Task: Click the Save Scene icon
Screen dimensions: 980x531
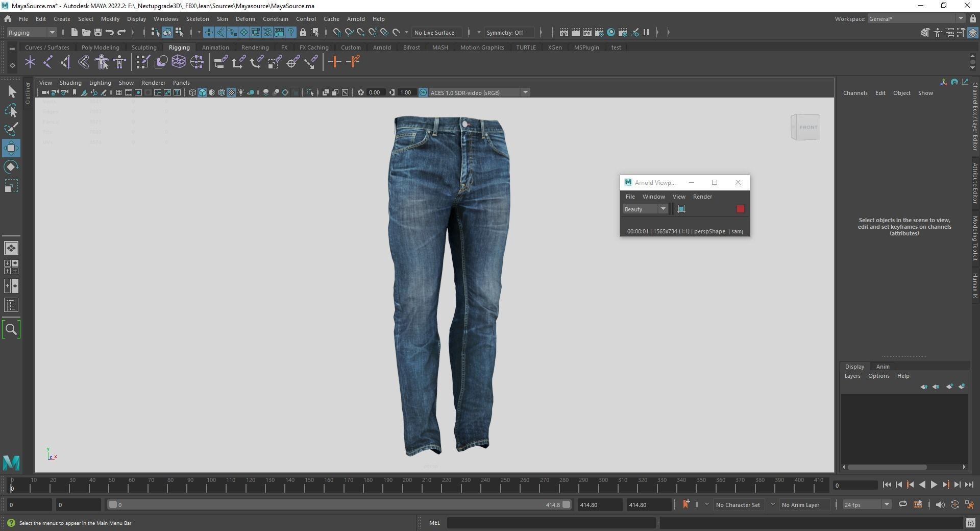Action: 98,32
